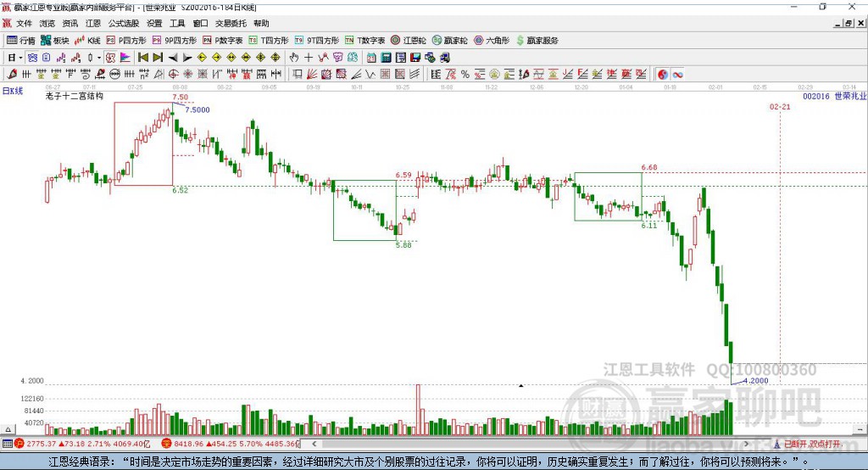Screen dimensions: 868x470
Task: Open the 六角形 tool
Action: tap(492, 41)
